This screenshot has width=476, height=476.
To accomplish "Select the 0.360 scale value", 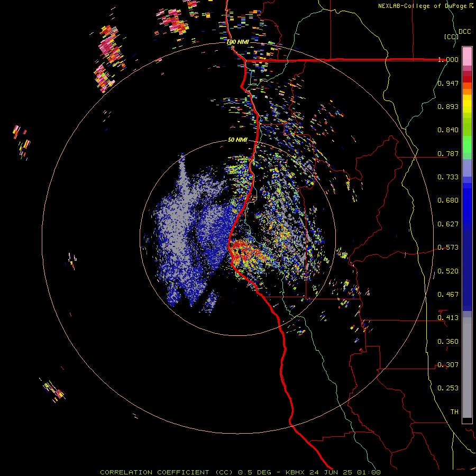I will (x=448, y=342).
